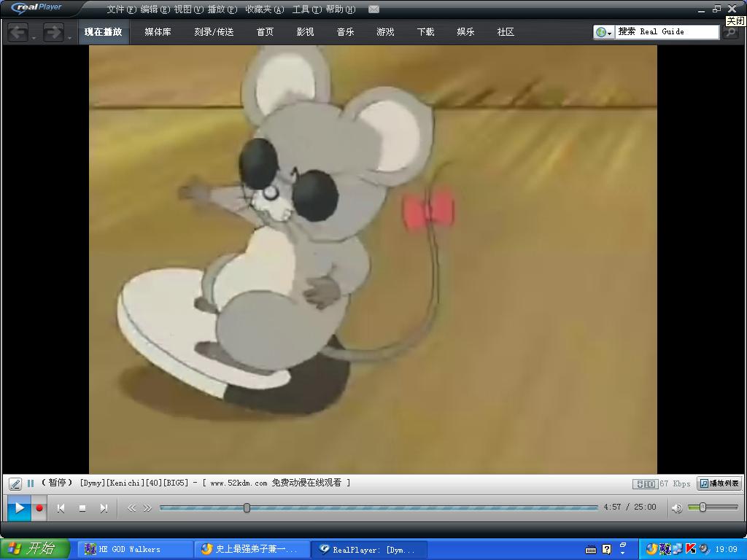The height and width of the screenshot is (560, 747).
Task: Click the clip title text [Dymy][Kenichi][40][BIG5]
Action: coord(134,483)
